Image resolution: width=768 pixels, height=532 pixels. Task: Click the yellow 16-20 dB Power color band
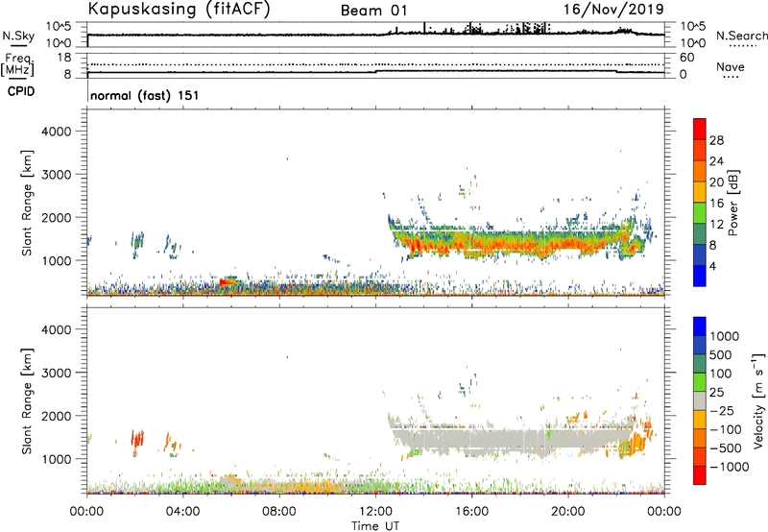[x=700, y=192]
